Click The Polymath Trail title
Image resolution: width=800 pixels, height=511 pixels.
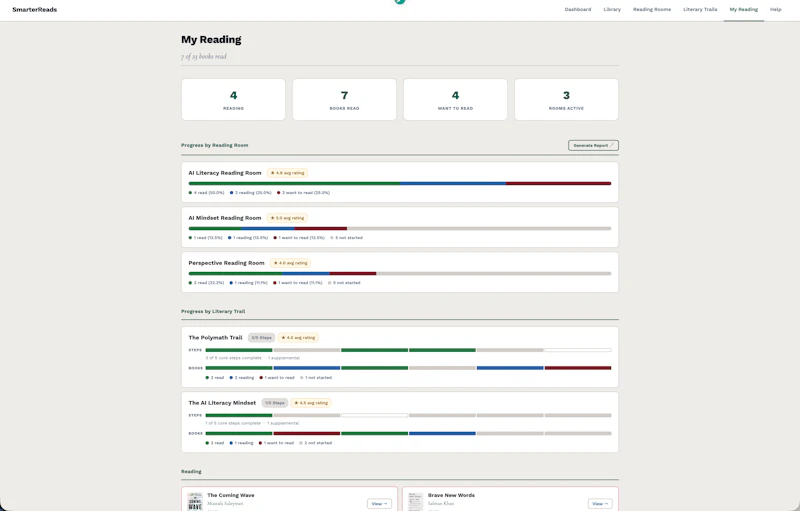coord(215,338)
